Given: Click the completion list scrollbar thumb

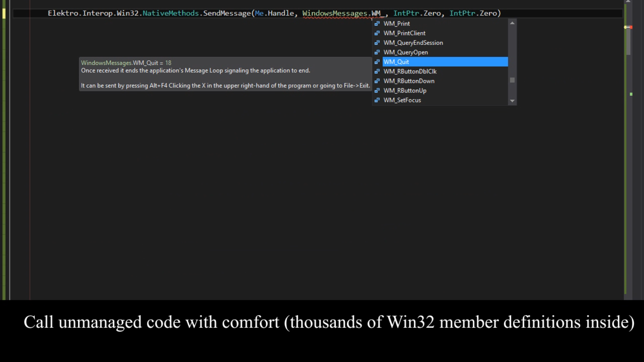Looking at the screenshot, I should (512, 80).
